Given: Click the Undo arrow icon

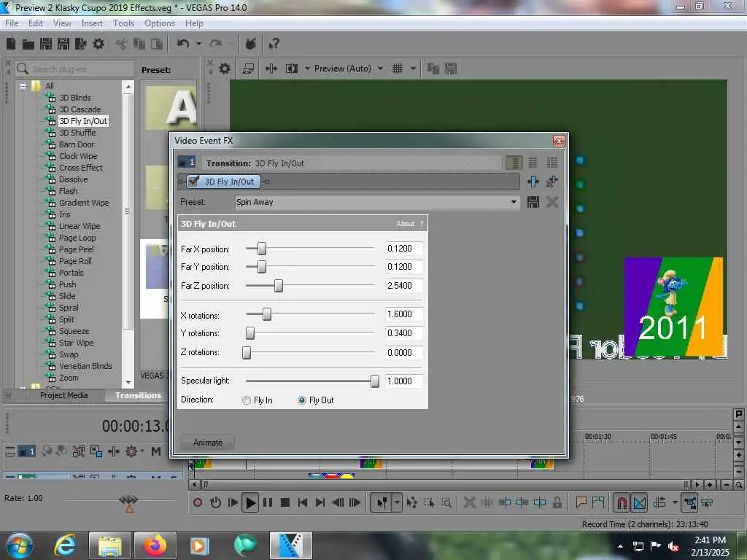Looking at the screenshot, I should click(183, 44).
